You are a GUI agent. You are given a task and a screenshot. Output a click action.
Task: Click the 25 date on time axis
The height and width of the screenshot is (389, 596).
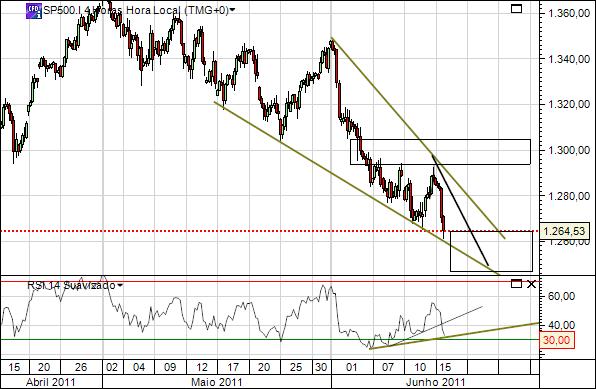coord(296,367)
